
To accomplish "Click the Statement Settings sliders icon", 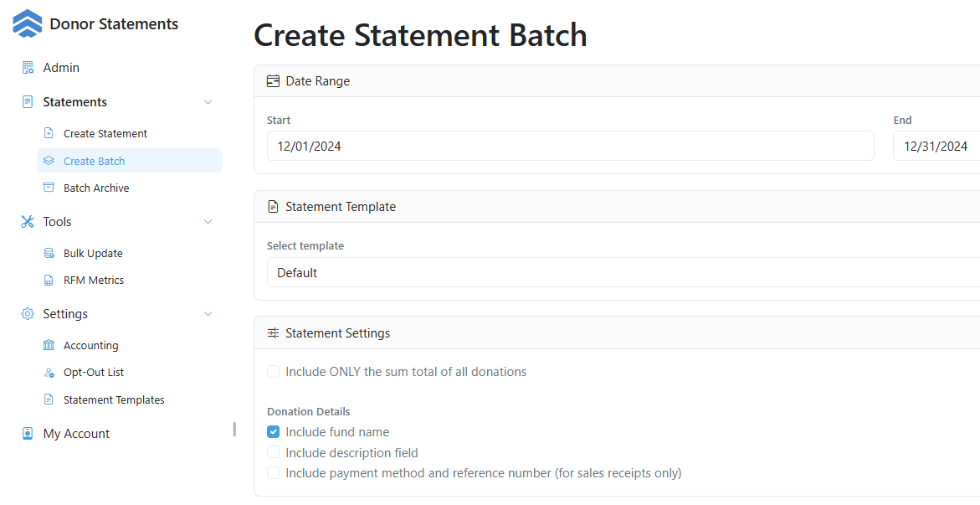I will [273, 332].
